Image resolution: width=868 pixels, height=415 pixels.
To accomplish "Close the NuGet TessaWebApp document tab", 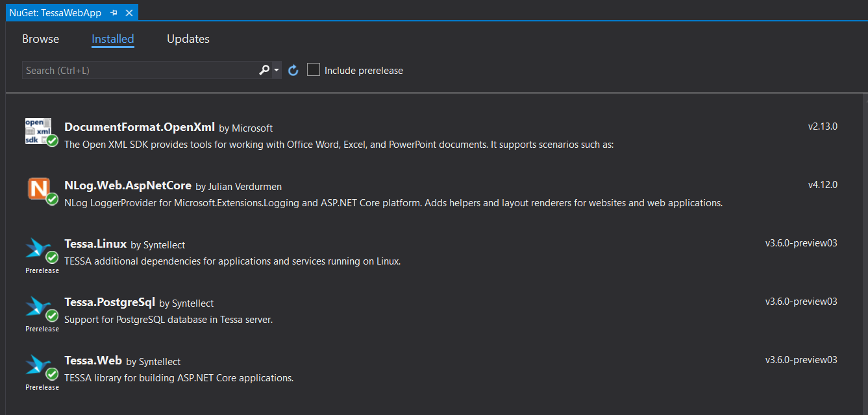I will (x=129, y=12).
